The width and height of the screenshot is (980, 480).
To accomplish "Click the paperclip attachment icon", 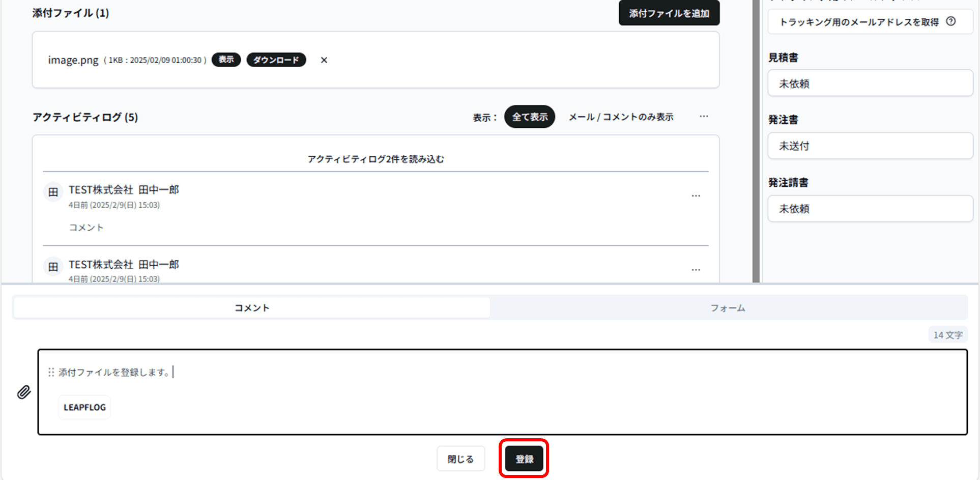I will pyautogui.click(x=24, y=392).
